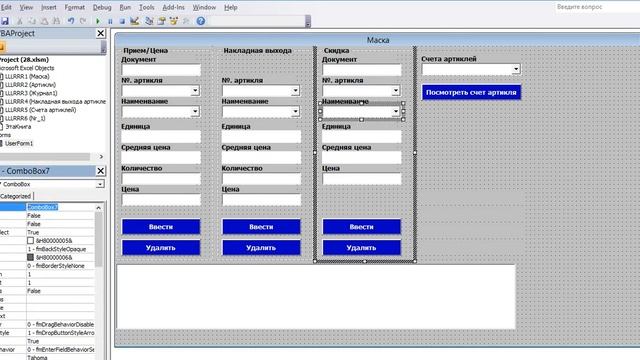Undo the last action with the blue arrow

click(71, 21)
